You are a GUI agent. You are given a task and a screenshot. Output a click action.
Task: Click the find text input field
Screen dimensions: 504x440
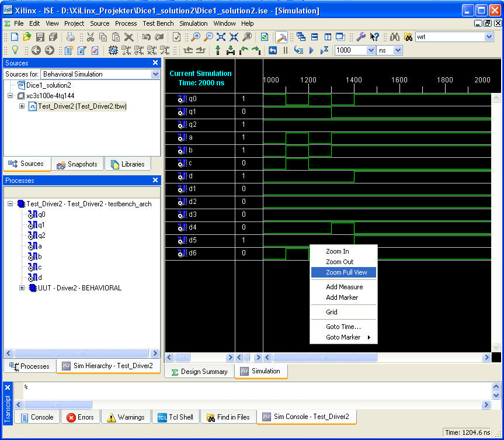coord(450,37)
